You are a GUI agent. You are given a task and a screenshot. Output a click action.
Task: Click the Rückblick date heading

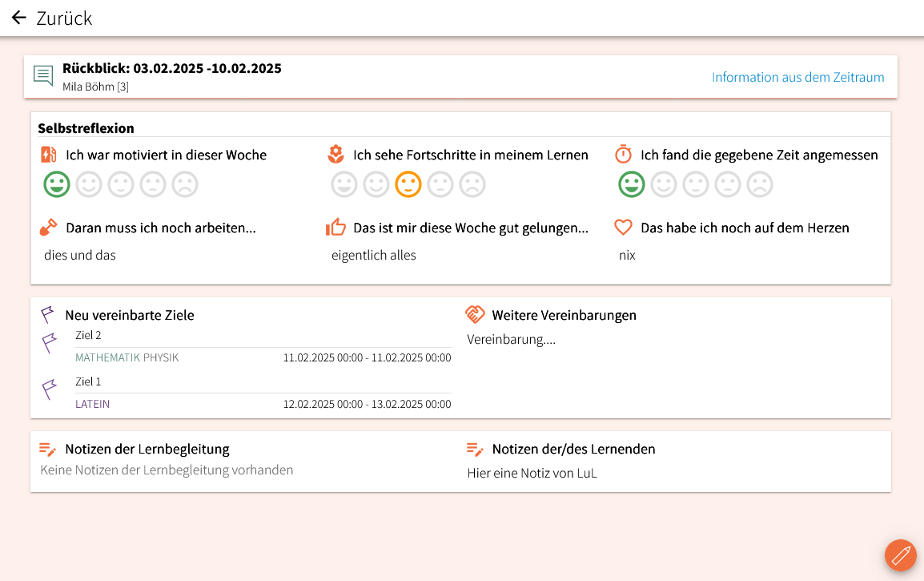coord(172,68)
